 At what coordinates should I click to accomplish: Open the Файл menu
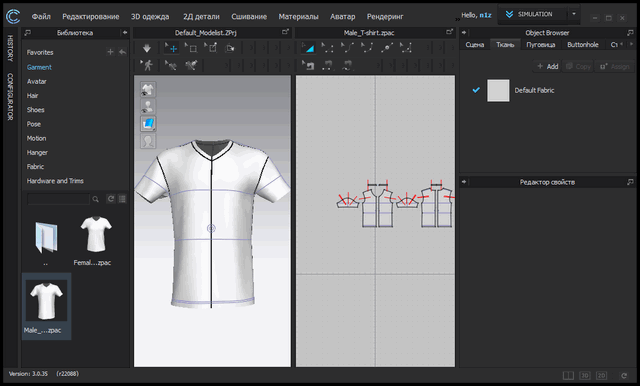(x=41, y=17)
